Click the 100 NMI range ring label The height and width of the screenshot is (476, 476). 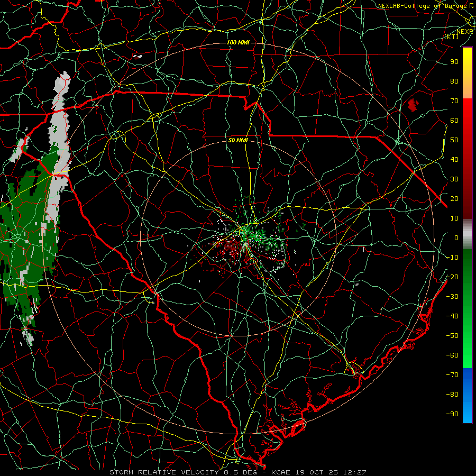coord(238,42)
